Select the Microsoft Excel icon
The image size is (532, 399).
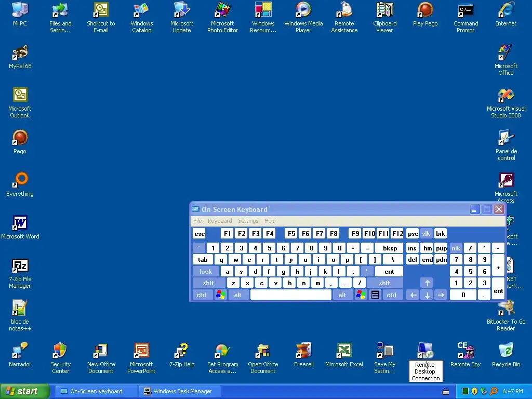tap(344, 351)
